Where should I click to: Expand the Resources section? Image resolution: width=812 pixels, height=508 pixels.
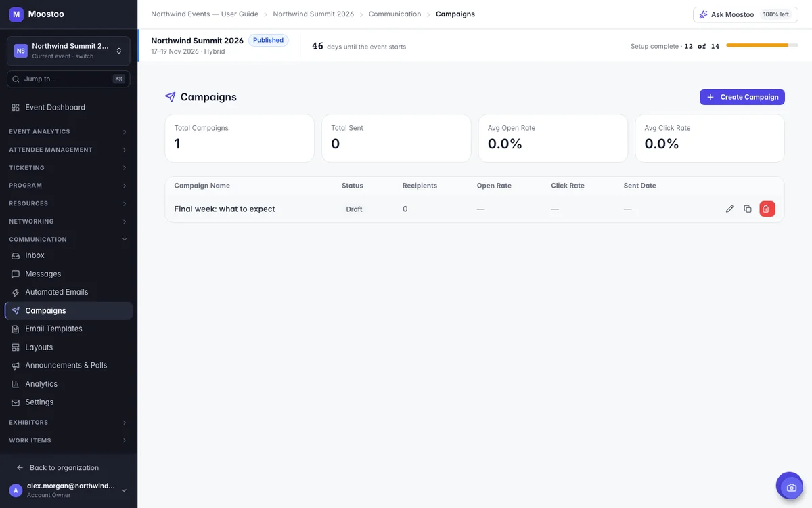pos(68,203)
